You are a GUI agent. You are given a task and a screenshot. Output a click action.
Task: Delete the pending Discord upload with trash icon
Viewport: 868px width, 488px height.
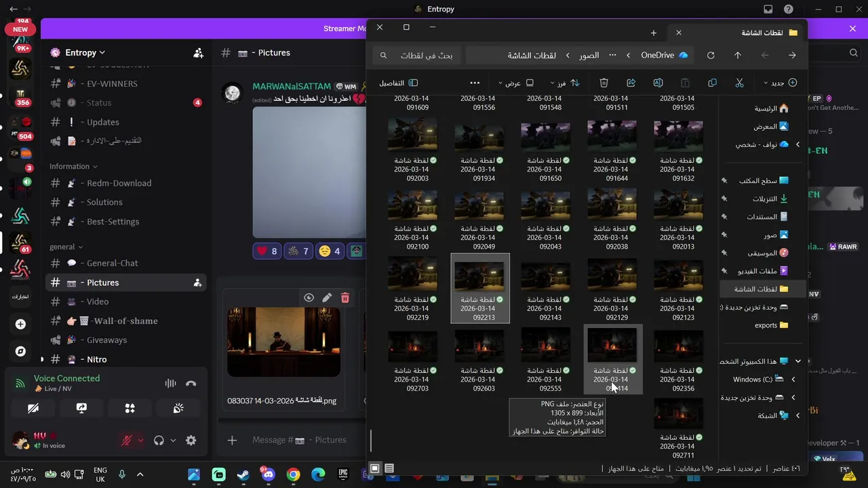[345, 298]
